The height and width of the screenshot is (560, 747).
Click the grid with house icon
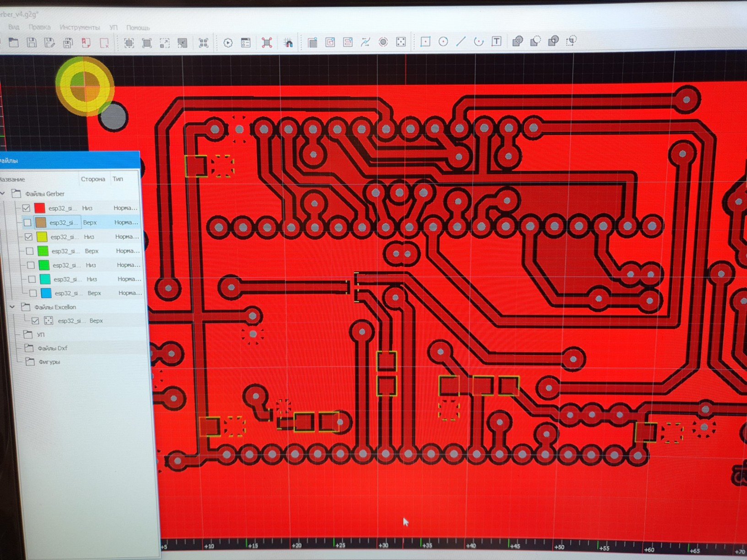tap(288, 43)
